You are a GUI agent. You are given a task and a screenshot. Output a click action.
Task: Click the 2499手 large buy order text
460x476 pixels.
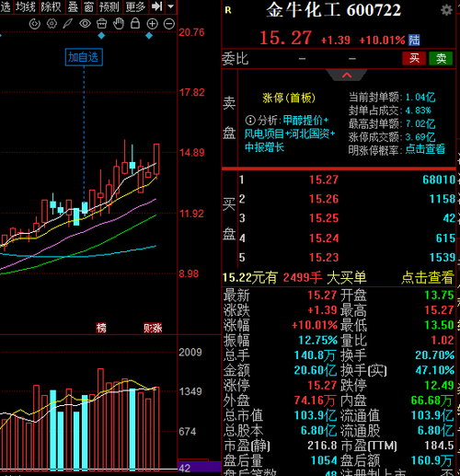point(303,277)
